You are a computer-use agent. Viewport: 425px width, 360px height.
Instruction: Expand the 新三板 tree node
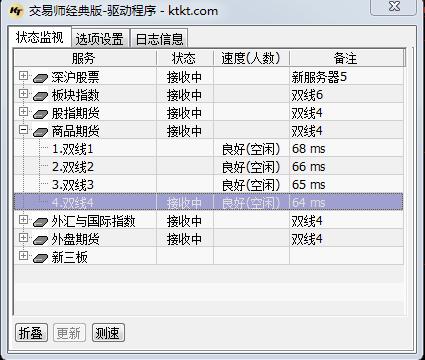(23, 255)
